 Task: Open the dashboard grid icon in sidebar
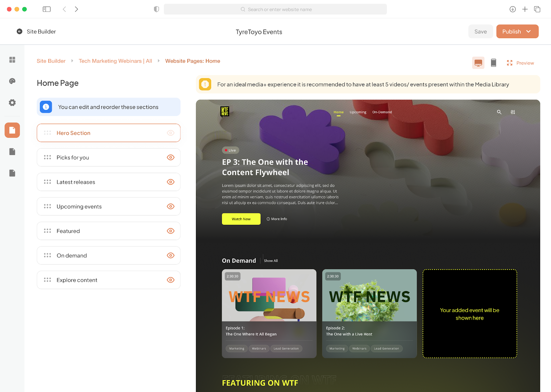click(12, 60)
